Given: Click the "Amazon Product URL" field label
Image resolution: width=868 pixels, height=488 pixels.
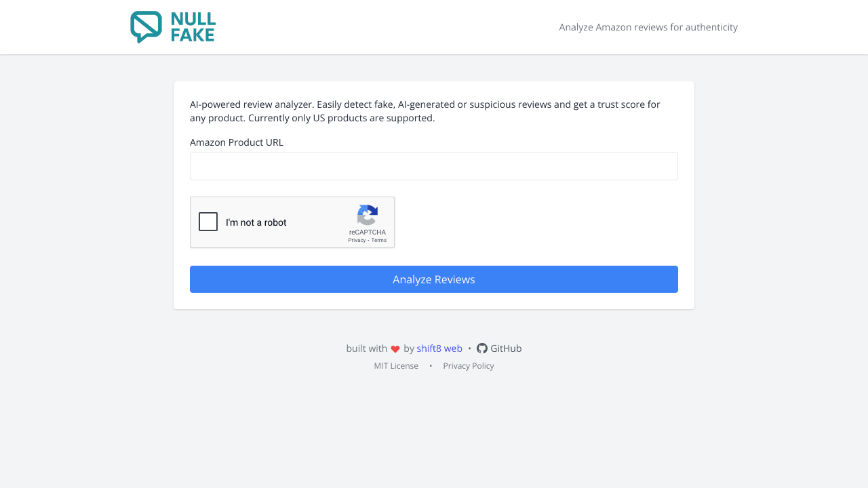Looking at the screenshot, I should (237, 142).
